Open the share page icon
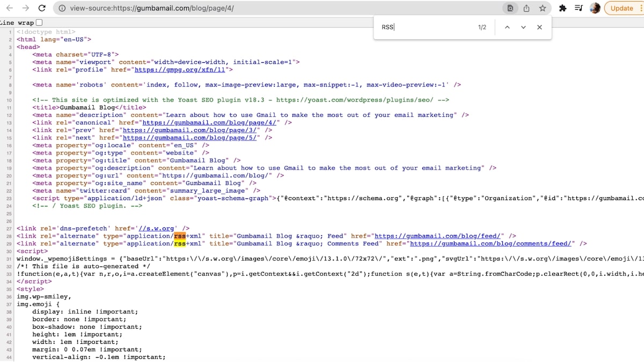Screen dimensions: 644x362 tap(526, 8)
